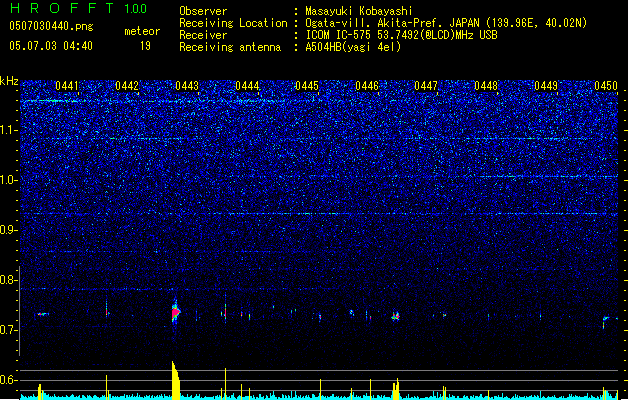Click the red-green echo cluster after 0446

coord(396,317)
